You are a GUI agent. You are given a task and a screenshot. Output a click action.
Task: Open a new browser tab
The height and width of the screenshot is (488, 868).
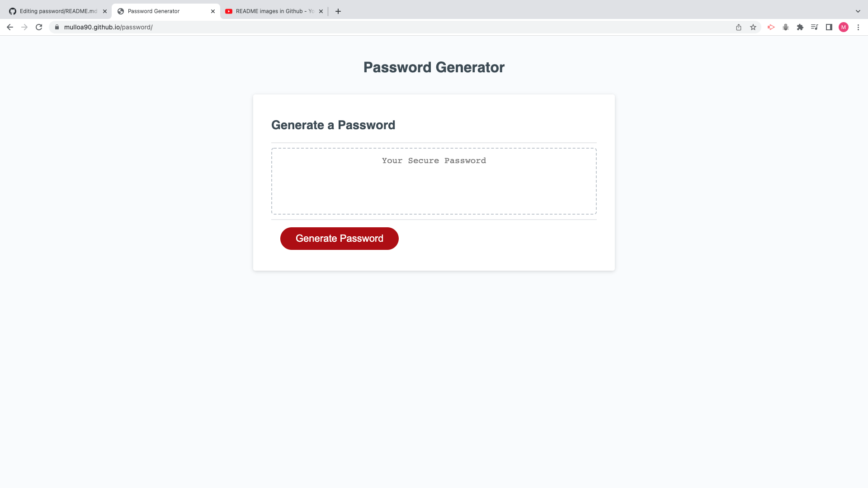(338, 11)
